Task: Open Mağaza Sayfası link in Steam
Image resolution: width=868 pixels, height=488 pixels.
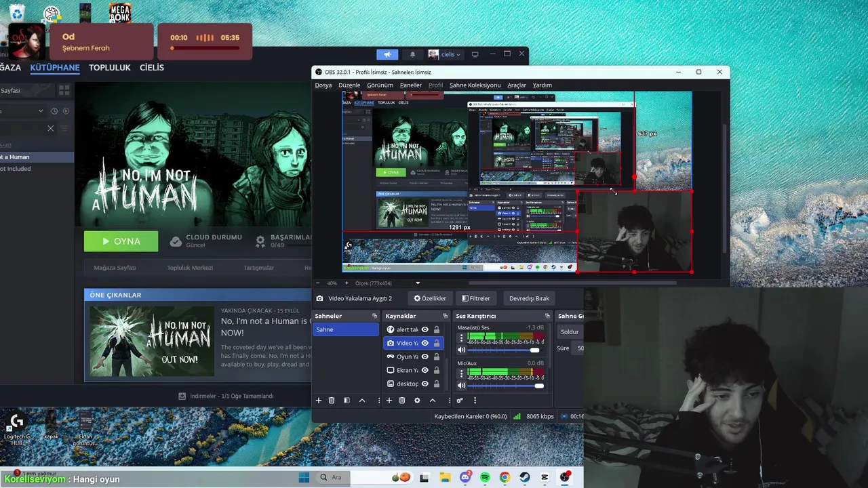Action: pyautogui.click(x=115, y=268)
